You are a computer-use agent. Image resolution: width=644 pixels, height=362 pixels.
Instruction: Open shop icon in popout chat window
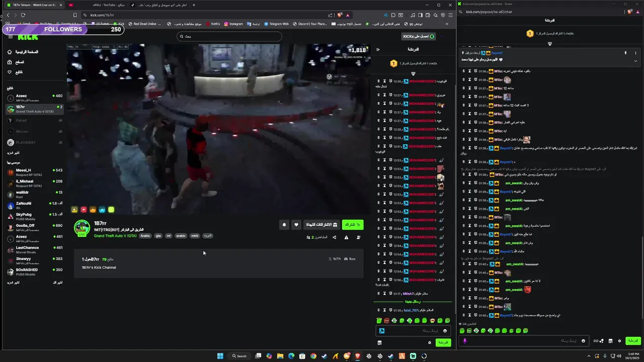[x=610, y=341]
